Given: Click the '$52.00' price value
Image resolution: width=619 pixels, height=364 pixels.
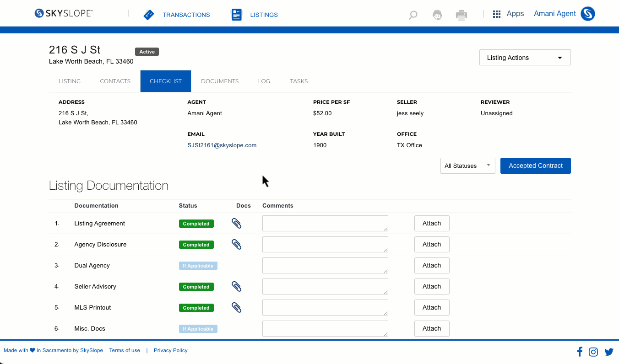Looking at the screenshot, I should (x=322, y=113).
